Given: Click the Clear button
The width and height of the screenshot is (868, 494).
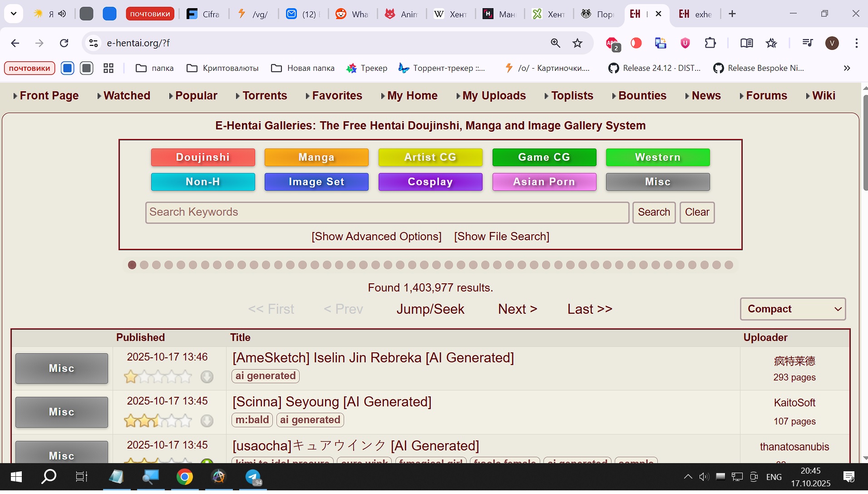Looking at the screenshot, I should coord(697,212).
